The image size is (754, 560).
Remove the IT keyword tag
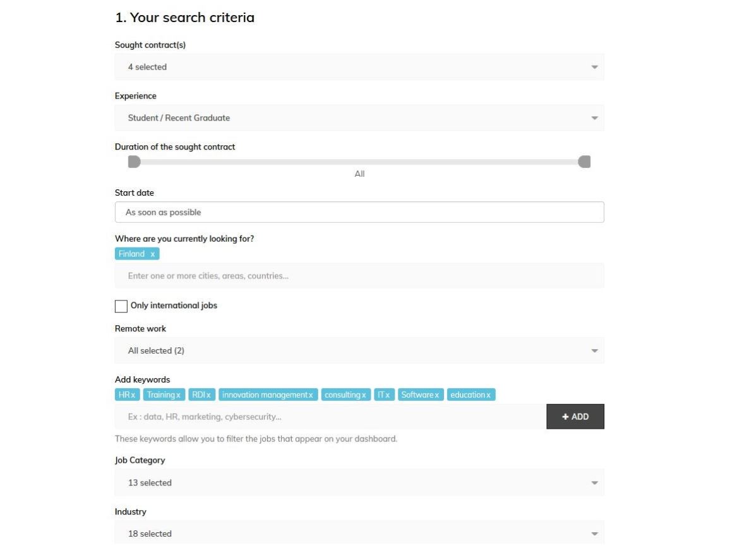(x=388, y=395)
